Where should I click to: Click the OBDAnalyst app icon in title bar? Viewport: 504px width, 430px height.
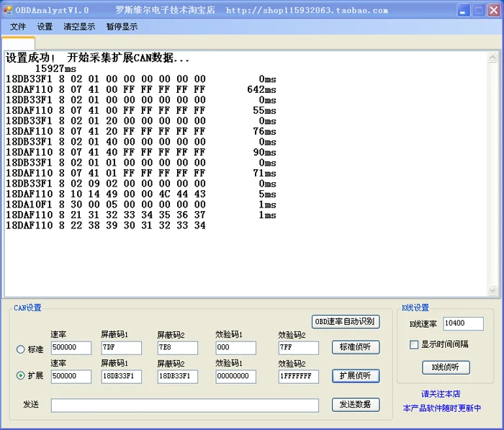(x=7, y=10)
